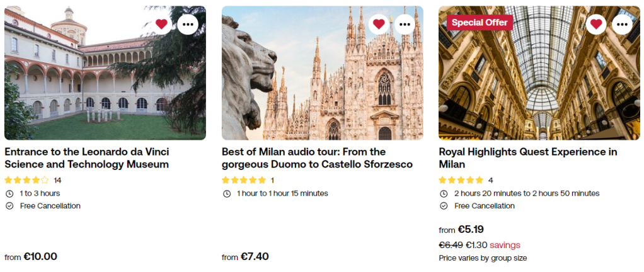
Task: Click the clock icon beside 1 hour 15 minutes
Action: pos(227,193)
